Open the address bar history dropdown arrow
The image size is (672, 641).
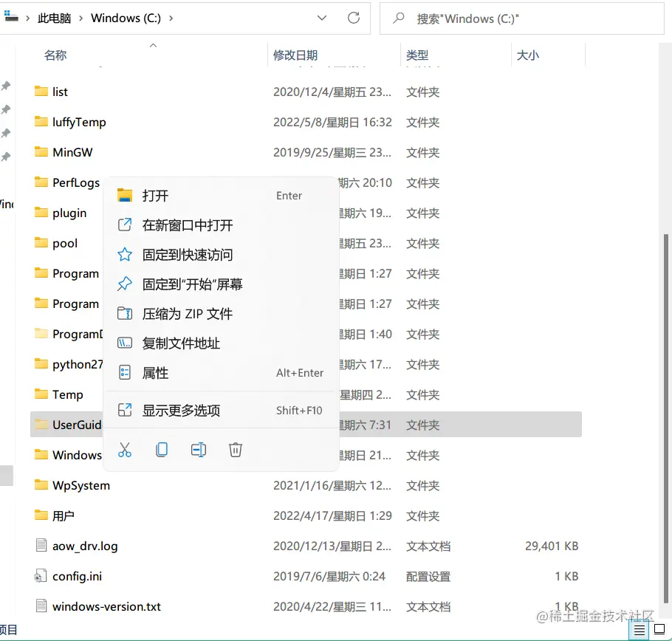tap(322, 18)
